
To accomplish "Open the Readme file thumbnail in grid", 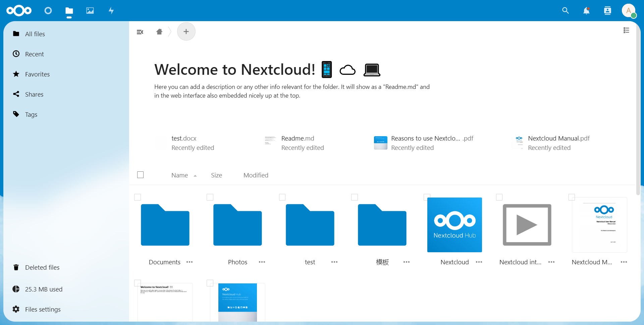I will coord(165,302).
